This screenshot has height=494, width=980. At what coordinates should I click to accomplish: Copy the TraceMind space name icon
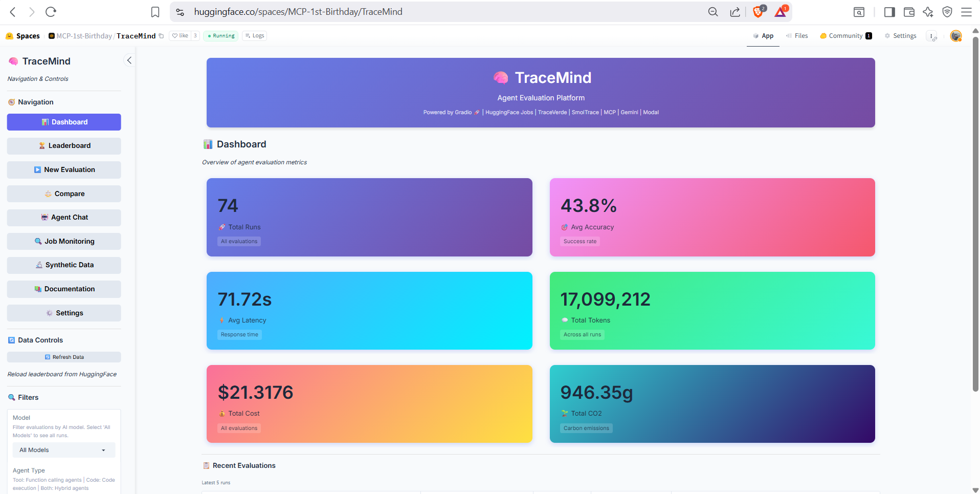pos(161,36)
